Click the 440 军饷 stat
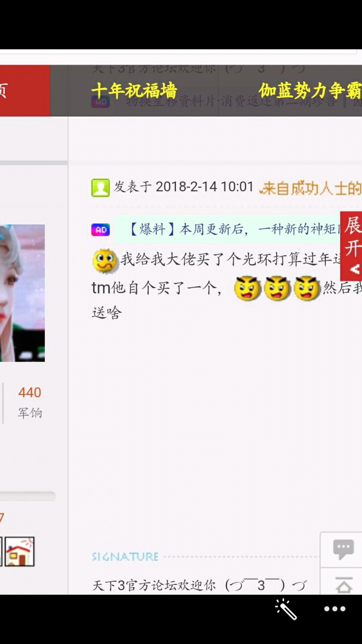 click(29, 402)
